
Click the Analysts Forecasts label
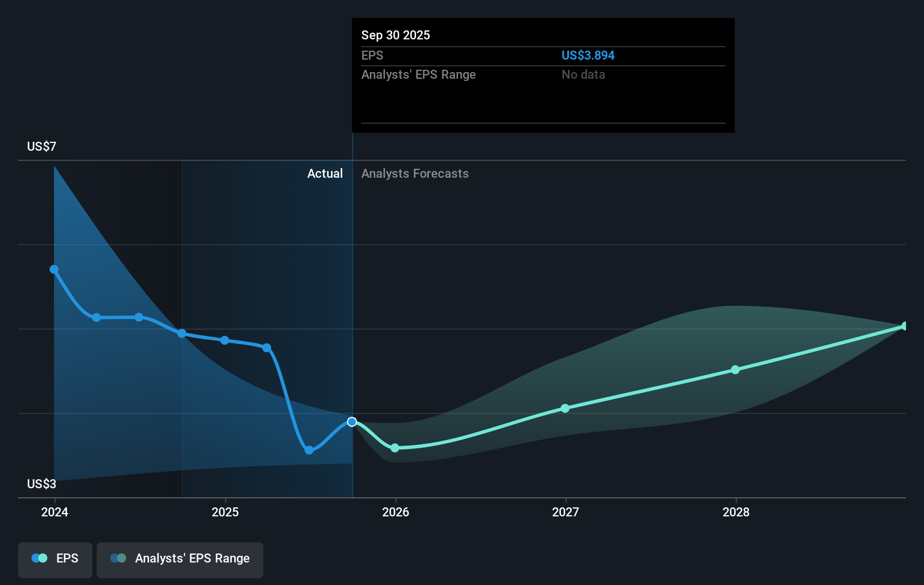(x=415, y=173)
